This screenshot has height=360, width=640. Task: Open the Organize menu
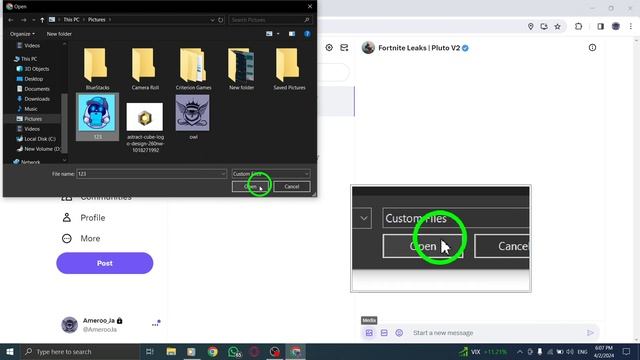tap(22, 34)
